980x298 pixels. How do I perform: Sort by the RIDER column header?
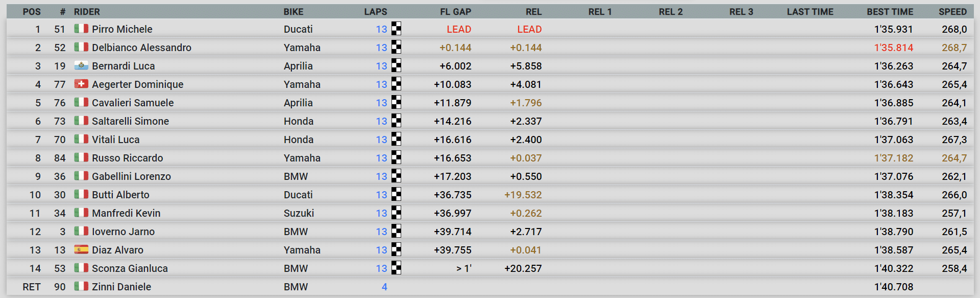point(87,12)
